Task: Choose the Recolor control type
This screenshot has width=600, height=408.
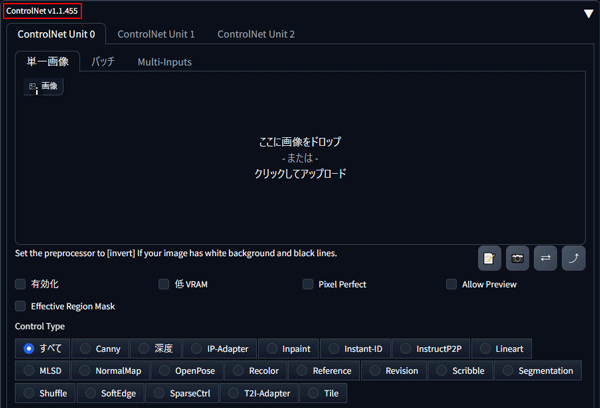Action: [256, 370]
